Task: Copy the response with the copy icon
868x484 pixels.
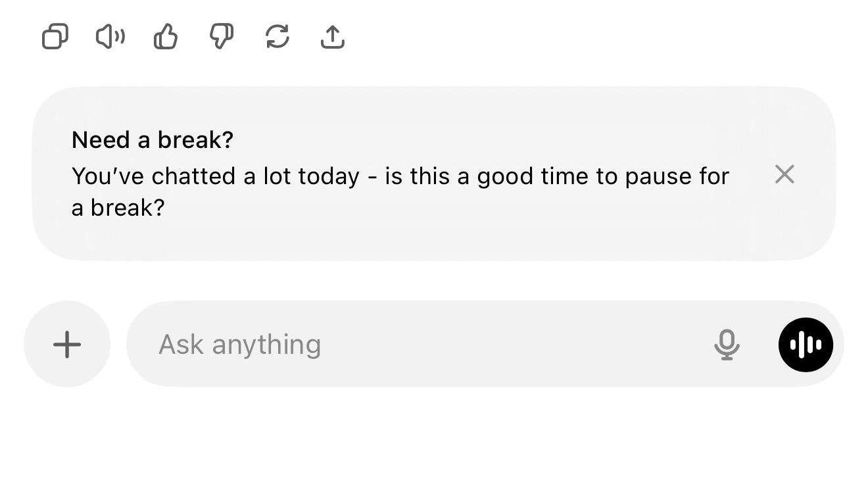Action: pyautogui.click(x=55, y=37)
